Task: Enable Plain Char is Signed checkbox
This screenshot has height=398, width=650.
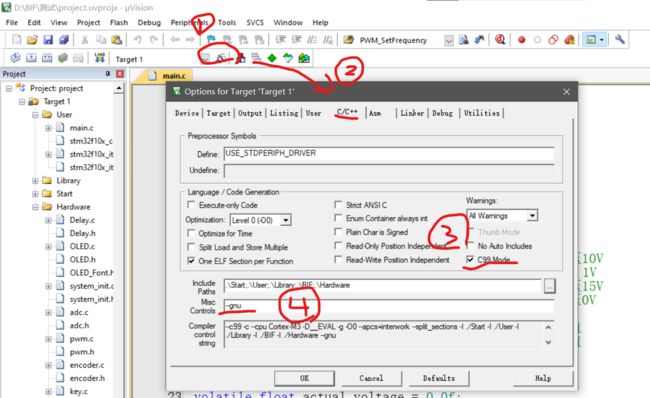Action: (338, 232)
